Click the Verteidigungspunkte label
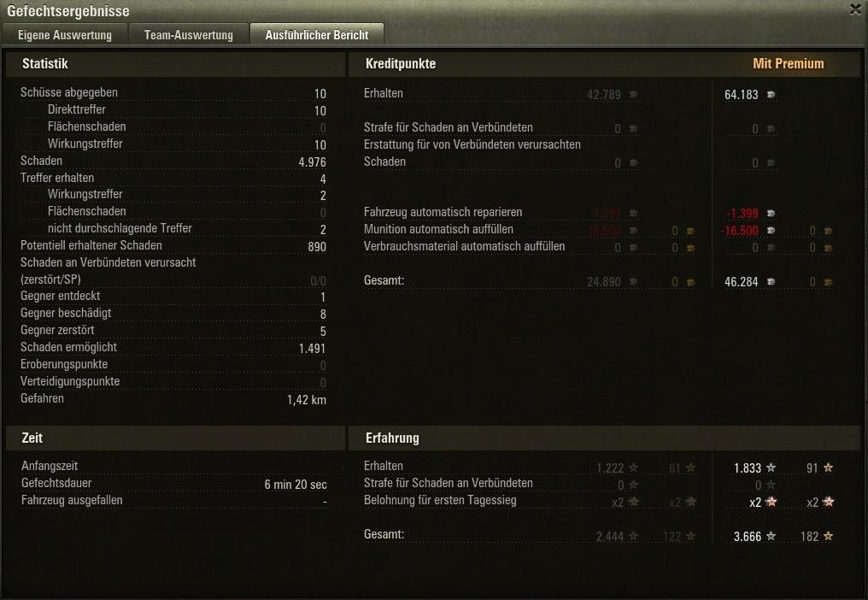Image resolution: width=868 pixels, height=600 pixels. pyautogui.click(x=70, y=382)
